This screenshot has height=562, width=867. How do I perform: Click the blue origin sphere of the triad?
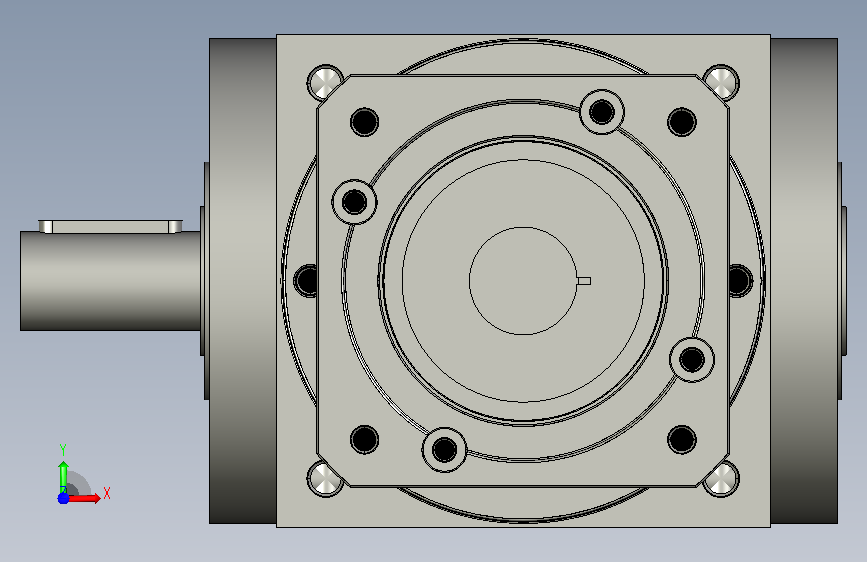pos(63,498)
